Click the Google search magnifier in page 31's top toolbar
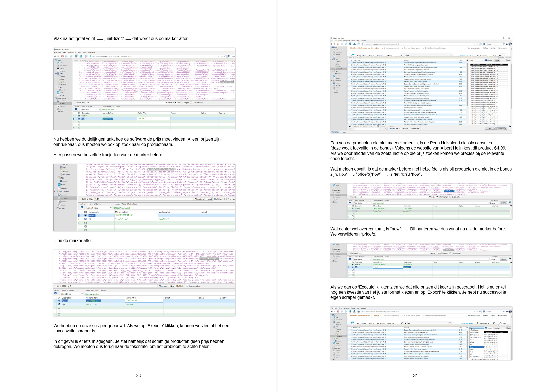The height and width of the screenshot is (392, 554). [x=504, y=44]
